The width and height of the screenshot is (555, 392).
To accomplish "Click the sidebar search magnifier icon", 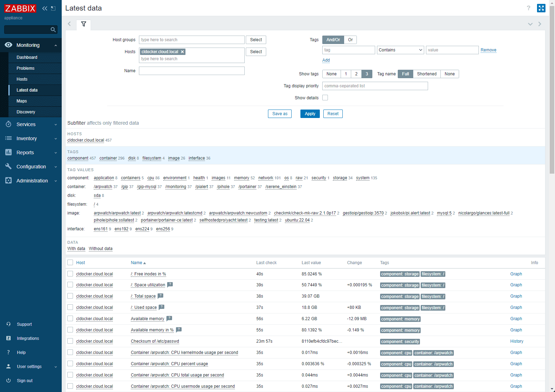I will click(x=53, y=30).
